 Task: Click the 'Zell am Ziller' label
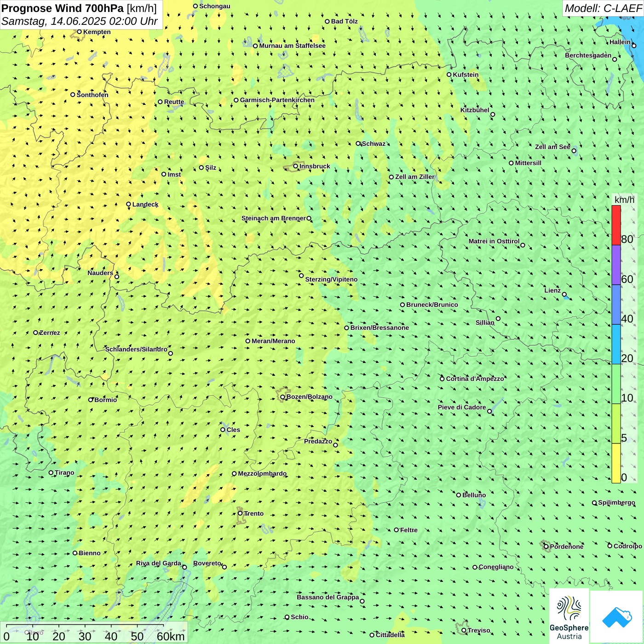[x=415, y=177]
